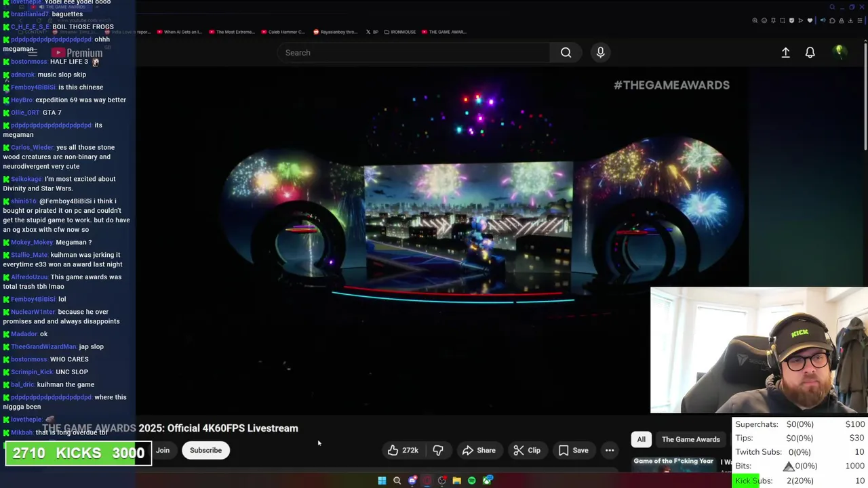This screenshot has height=488, width=868.
Task: Open The Most Extreme... bookmark
Action: (x=232, y=32)
